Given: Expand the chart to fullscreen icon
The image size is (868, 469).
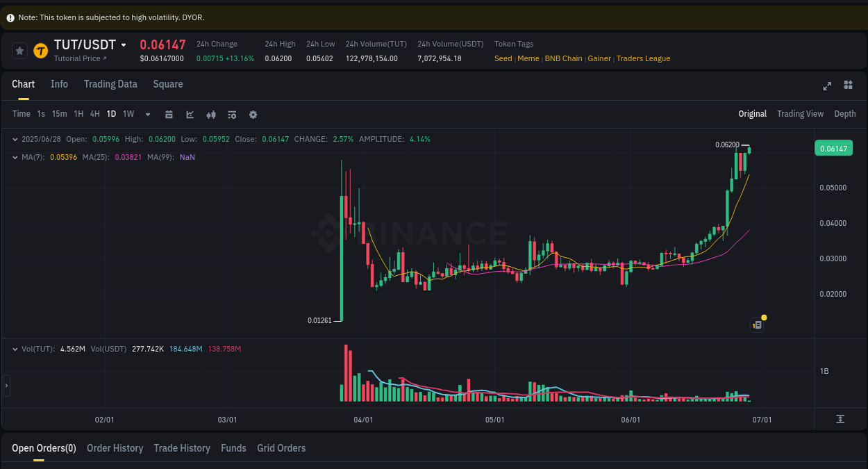Looking at the screenshot, I should click(827, 86).
